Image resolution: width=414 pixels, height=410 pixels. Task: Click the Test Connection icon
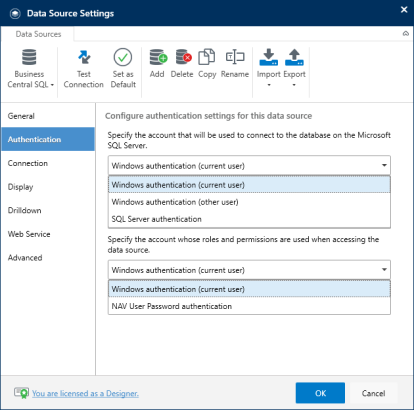(x=84, y=57)
